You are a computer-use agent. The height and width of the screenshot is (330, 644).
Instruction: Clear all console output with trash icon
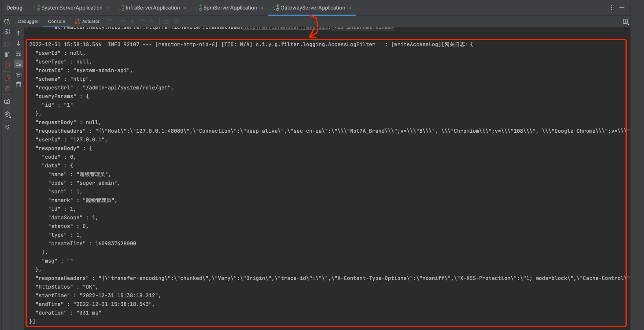18,84
